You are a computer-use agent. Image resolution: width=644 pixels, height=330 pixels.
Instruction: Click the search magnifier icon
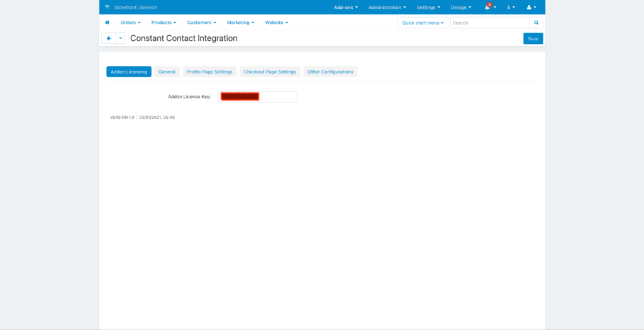536,23
